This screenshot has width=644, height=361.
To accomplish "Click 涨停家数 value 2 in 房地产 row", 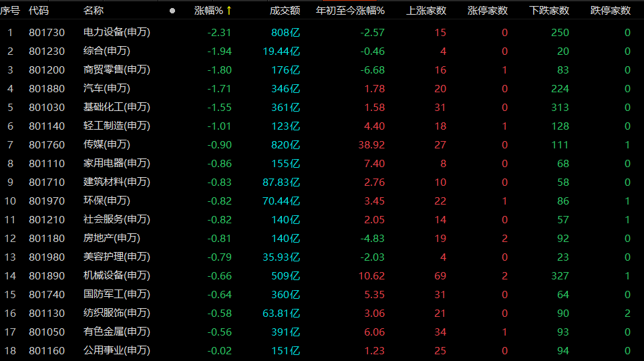I will coord(505,239).
